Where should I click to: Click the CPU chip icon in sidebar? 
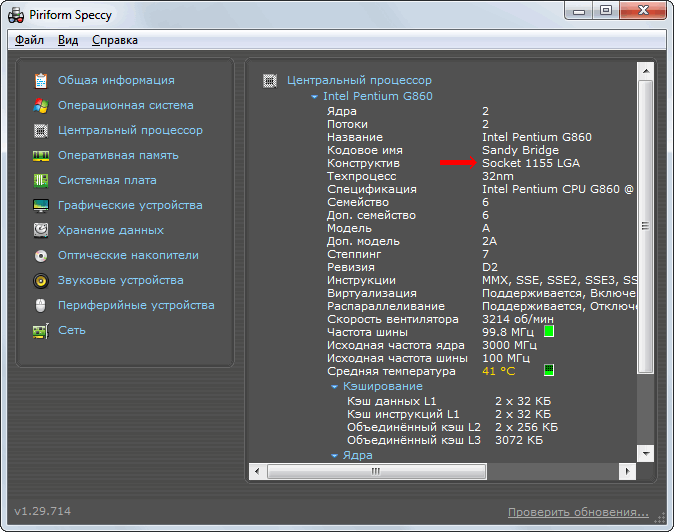(41, 131)
